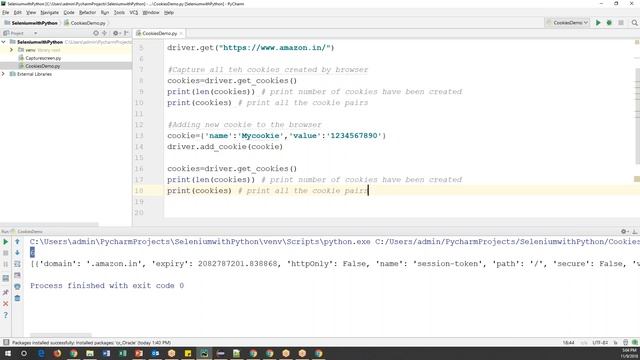Click CookiesDemo.py breadcrumb in navigation bar
Screen dimensions: 640x360
85,23
